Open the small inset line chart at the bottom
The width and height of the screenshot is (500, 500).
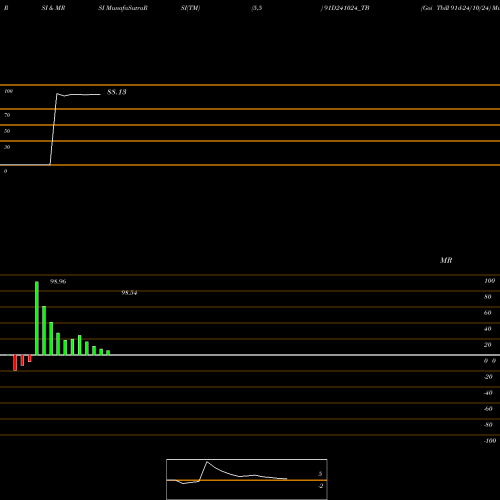click(247, 479)
